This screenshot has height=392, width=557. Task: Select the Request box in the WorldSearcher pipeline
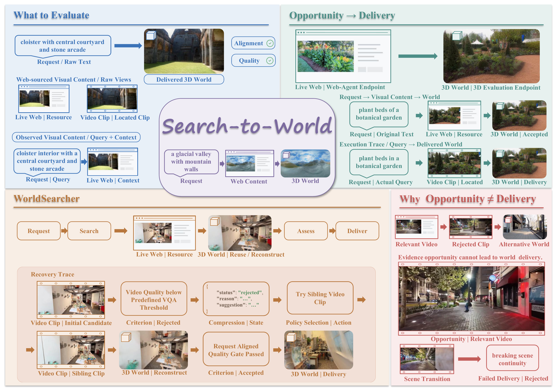click(39, 231)
